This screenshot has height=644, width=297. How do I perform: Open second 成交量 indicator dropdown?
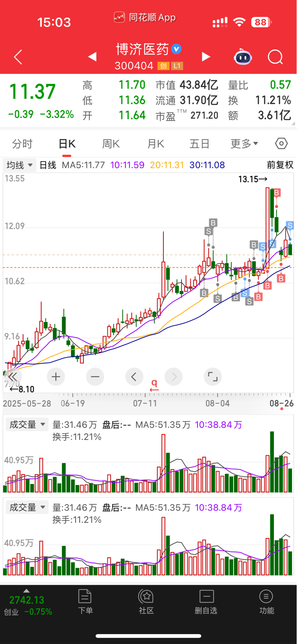tap(27, 507)
